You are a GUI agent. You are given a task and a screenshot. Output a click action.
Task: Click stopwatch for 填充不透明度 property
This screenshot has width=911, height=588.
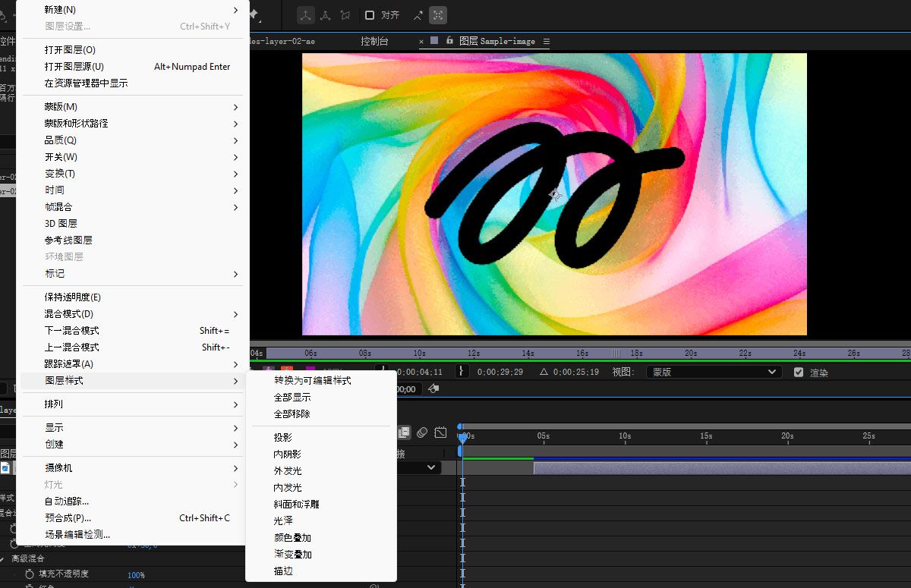[30, 574]
